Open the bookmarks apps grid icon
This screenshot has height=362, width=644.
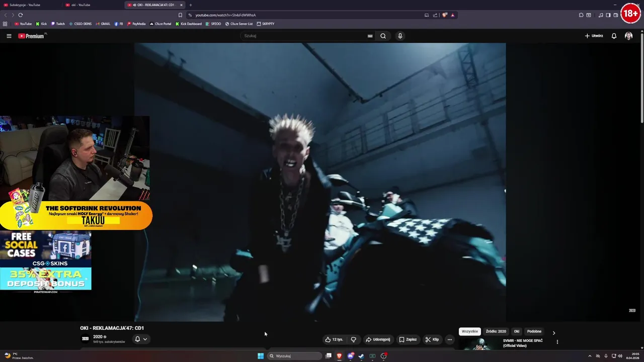5,24
